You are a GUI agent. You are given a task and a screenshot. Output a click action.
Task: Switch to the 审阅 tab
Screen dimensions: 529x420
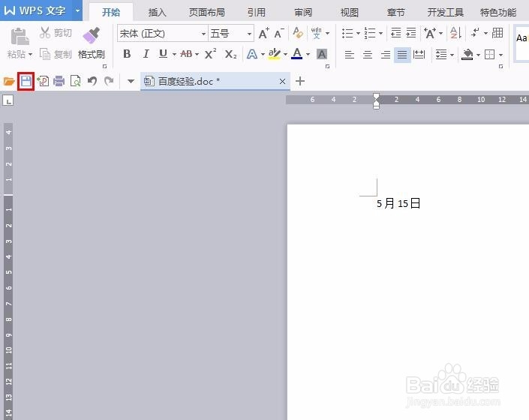[x=303, y=13]
